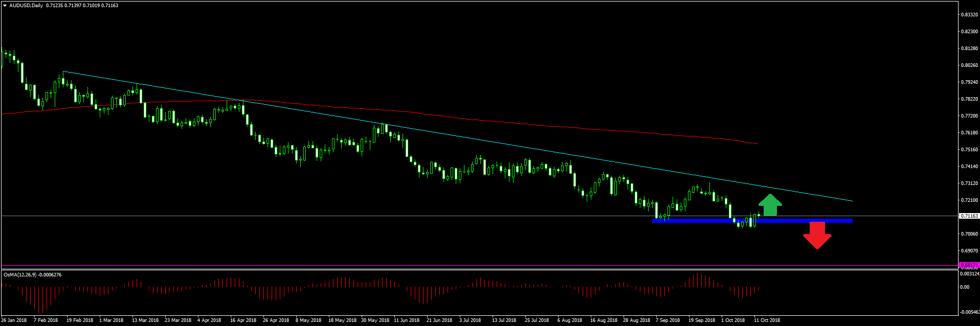Click the 26 Jan 2018 date label
This screenshot has height=326, width=980.
pos(14,320)
